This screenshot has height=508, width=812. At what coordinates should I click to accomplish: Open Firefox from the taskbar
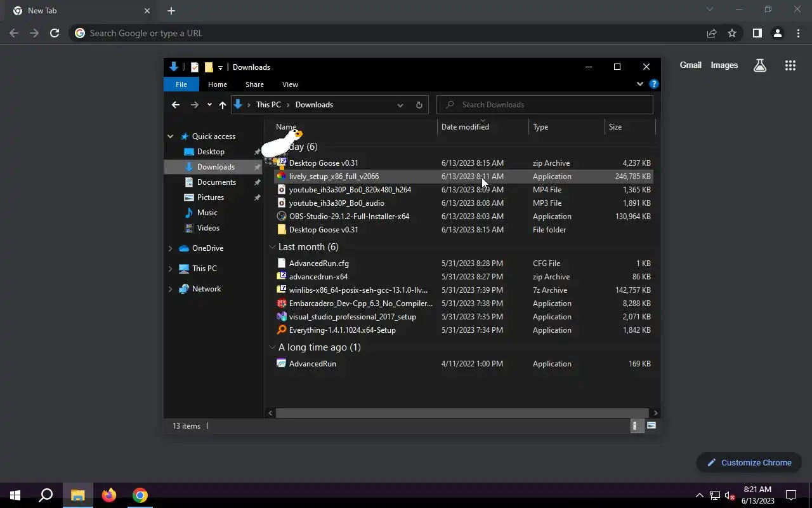click(x=109, y=495)
